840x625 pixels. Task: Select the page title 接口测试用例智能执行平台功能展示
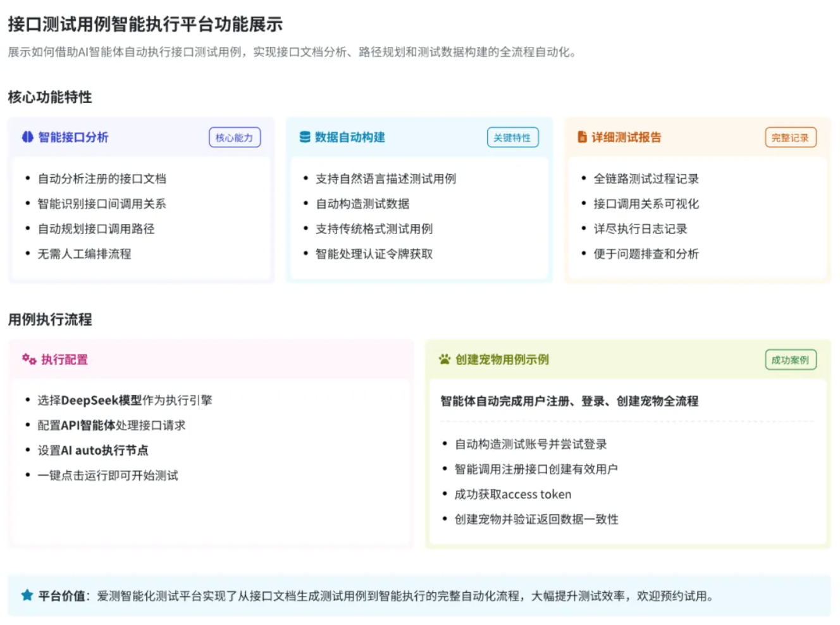click(145, 24)
